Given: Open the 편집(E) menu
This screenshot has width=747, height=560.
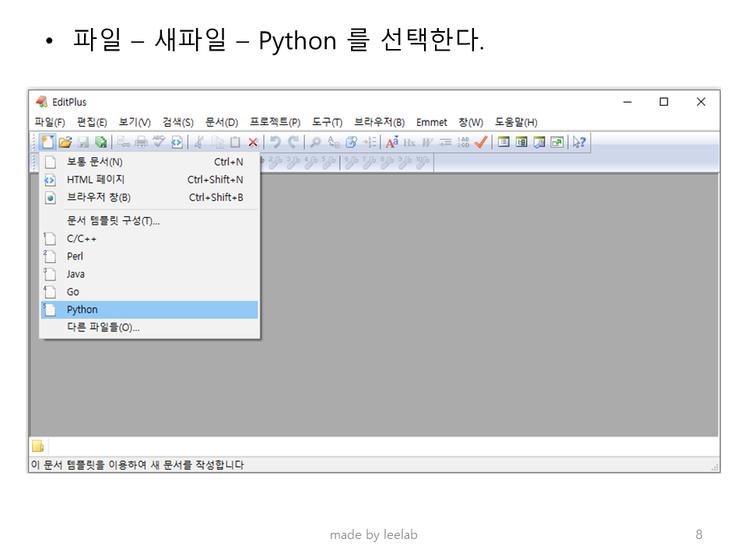Looking at the screenshot, I should 92,122.
